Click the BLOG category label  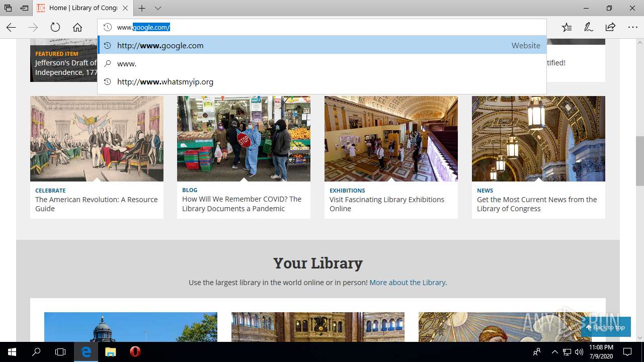point(190,190)
